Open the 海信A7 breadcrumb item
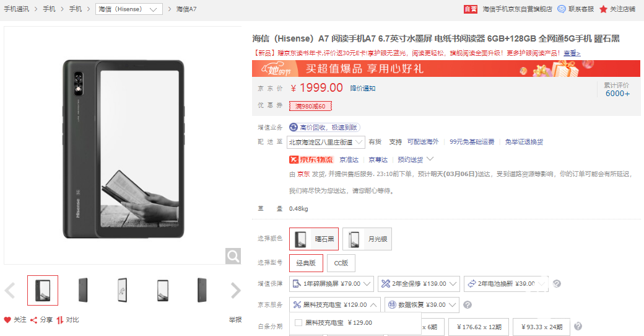644x336 pixels. tap(186, 9)
